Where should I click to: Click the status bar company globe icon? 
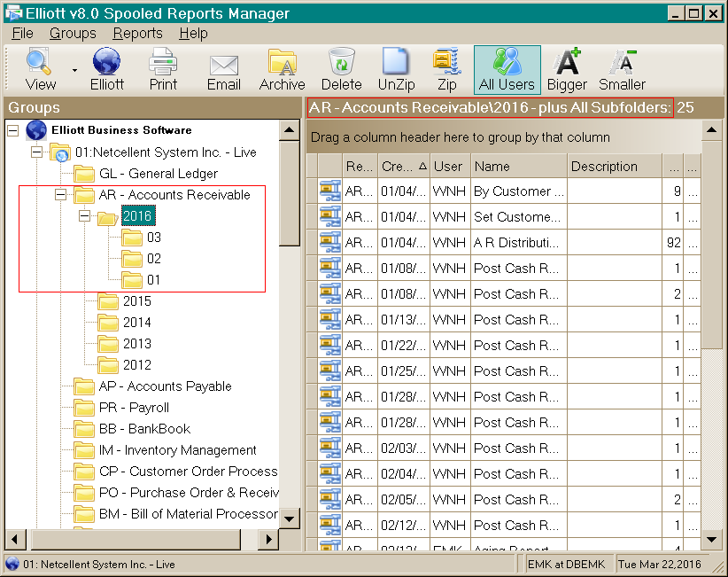tap(12, 564)
